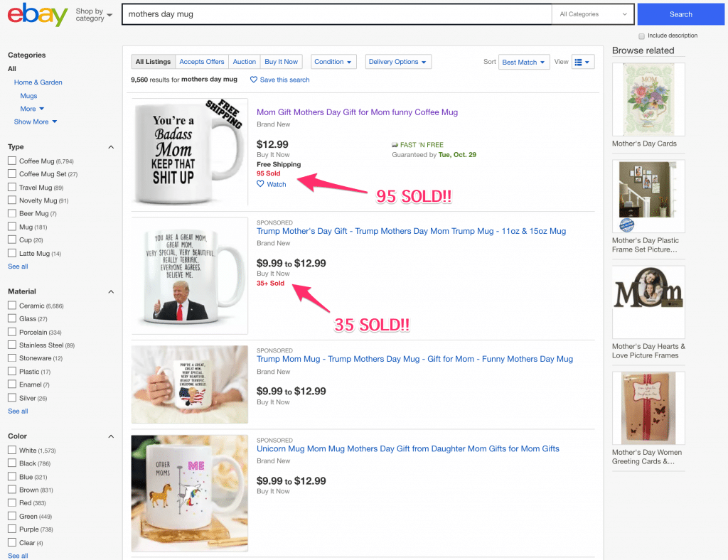Screen dimensions: 728x560
Task: Click the Mother's Day Cards thumbnail
Action: 648,99
